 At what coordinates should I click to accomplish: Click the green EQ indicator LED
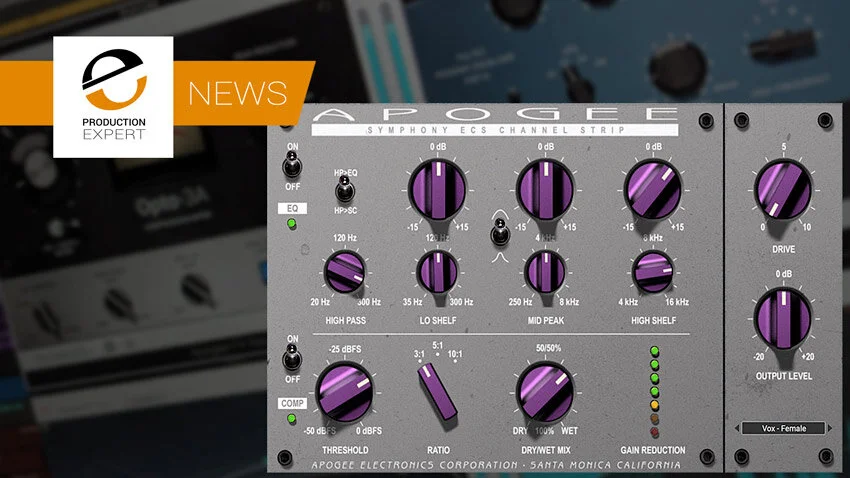292,223
